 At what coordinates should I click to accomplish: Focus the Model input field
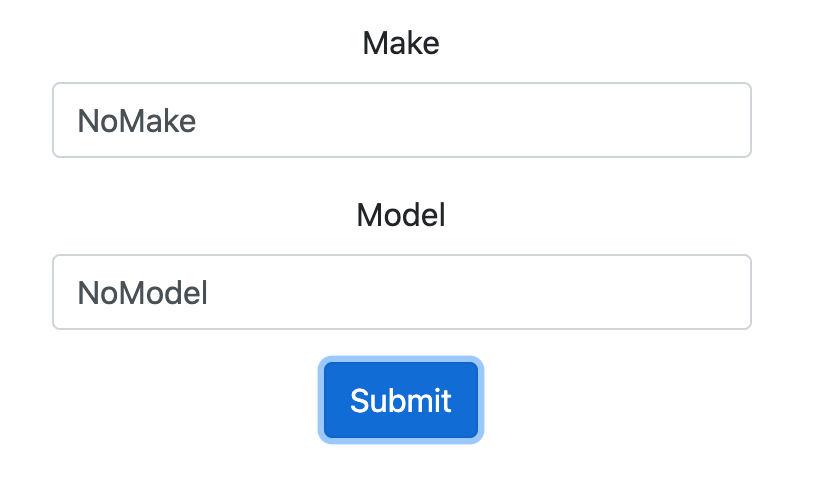(402, 292)
